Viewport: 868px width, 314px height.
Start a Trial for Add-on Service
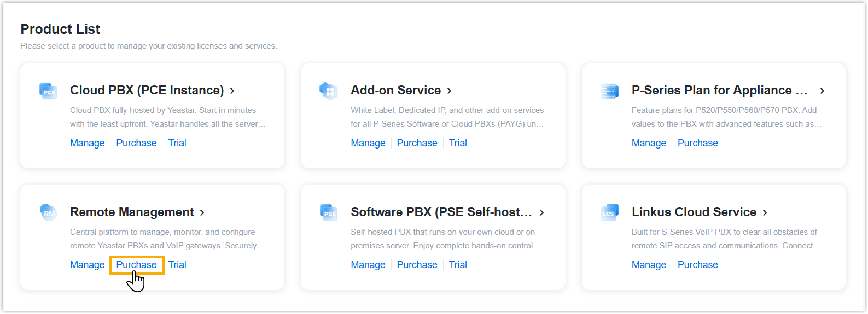click(458, 143)
